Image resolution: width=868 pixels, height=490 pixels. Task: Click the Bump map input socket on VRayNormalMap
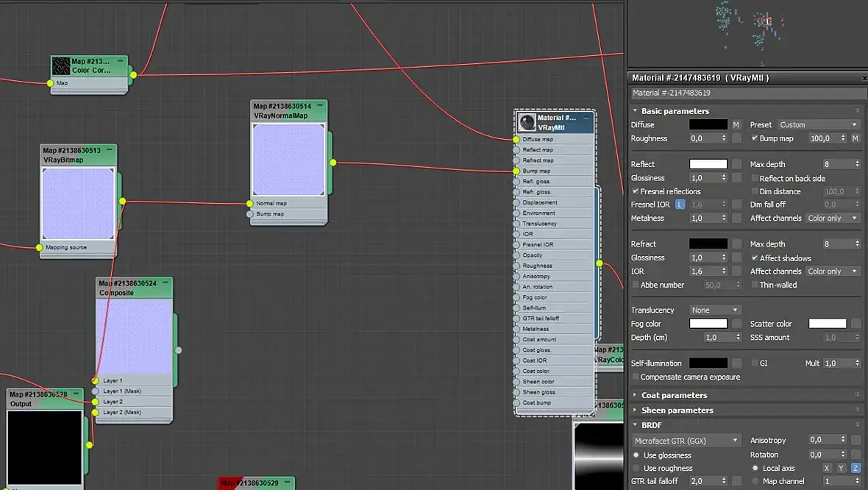(x=249, y=213)
